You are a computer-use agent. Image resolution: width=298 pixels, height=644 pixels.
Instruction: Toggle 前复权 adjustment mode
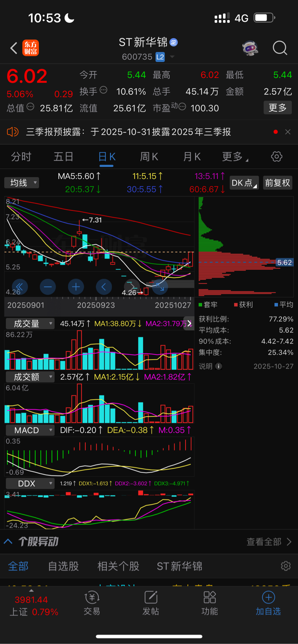tap(278, 183)
